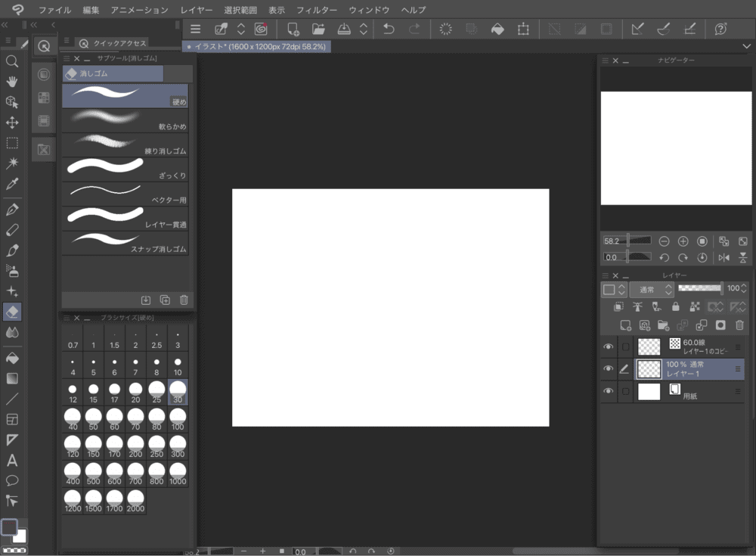Choose the Move Layer tool
756x556 pixels.
pyautogui.click(x=12, y=123)
